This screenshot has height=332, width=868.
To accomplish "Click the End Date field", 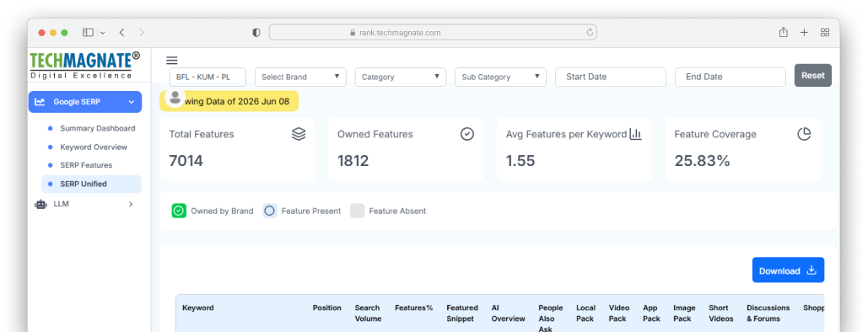I will pos(731,77).
